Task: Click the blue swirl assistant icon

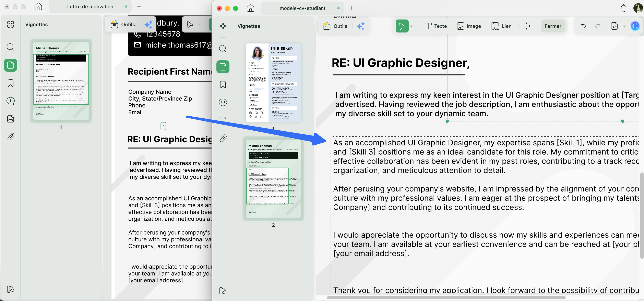Action: click(x=635, y=26)
